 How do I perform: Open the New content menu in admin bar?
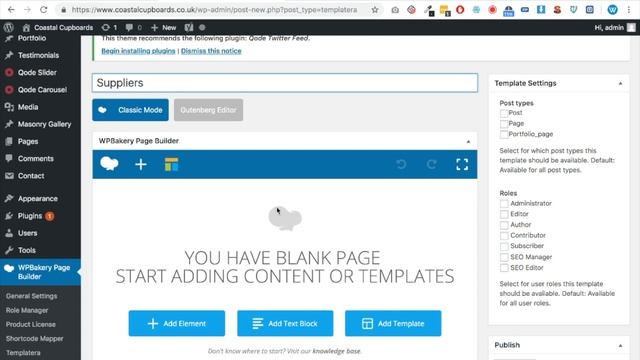point(164,27)
